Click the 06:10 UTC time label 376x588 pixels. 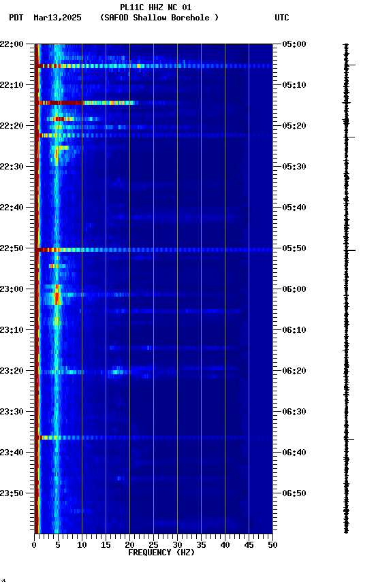[x=294, y=330]
